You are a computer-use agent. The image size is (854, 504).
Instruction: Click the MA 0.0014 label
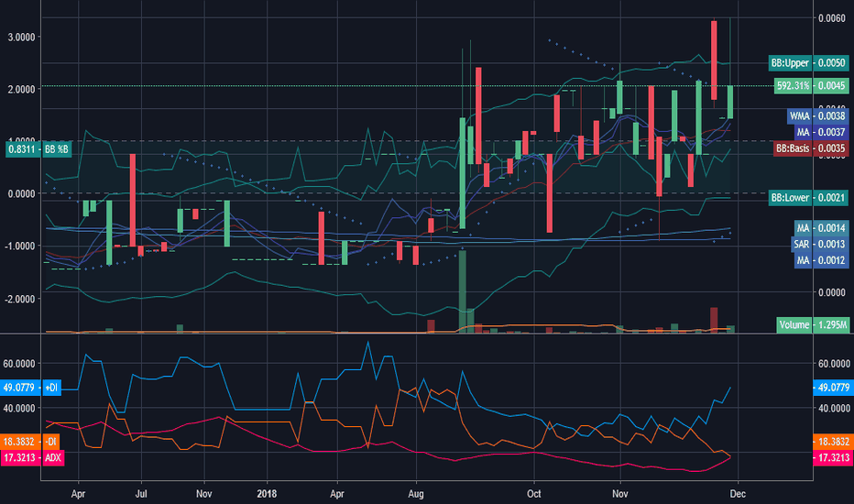tap(820, 228)
